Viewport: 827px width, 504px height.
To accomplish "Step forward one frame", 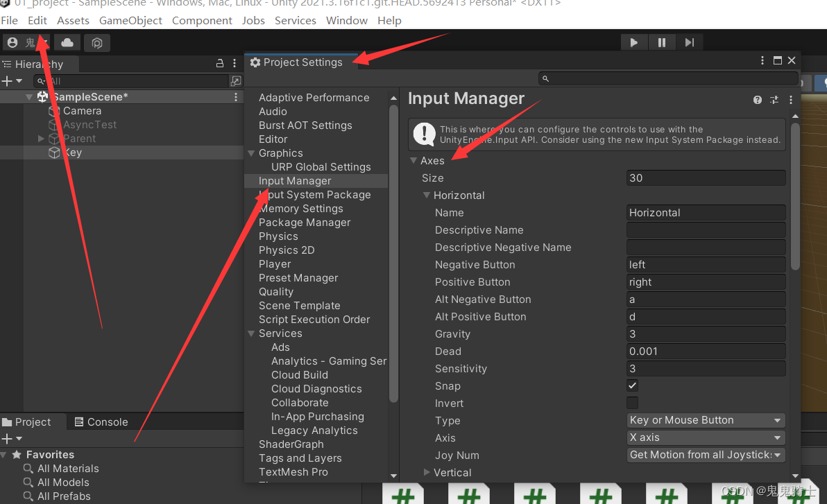I will 690,43.
